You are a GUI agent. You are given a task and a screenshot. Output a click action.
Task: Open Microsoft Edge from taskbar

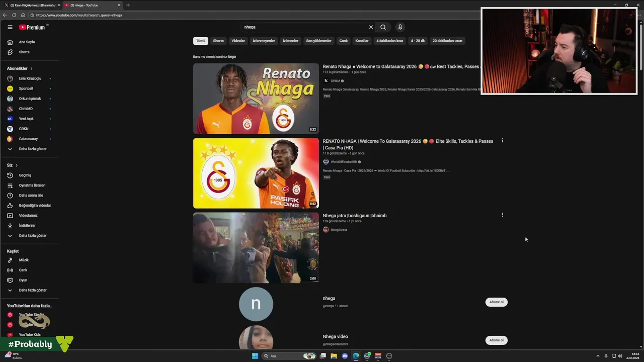(x=356, y=356)
